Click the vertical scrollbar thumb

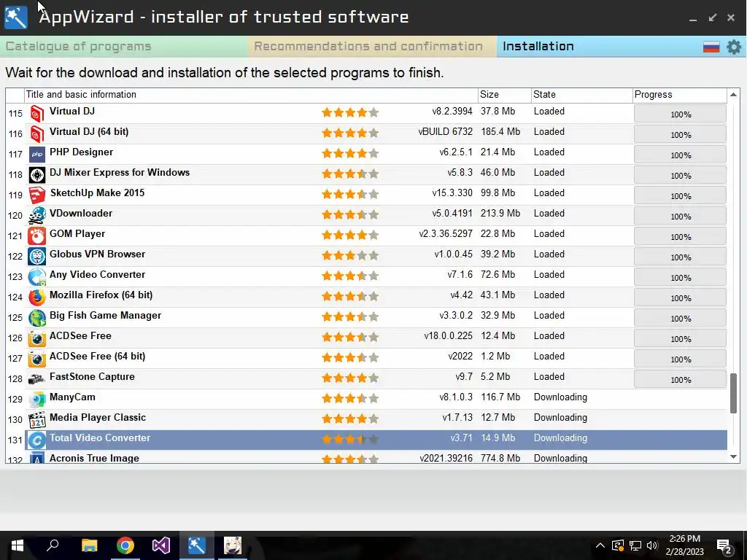click(734, 394)
